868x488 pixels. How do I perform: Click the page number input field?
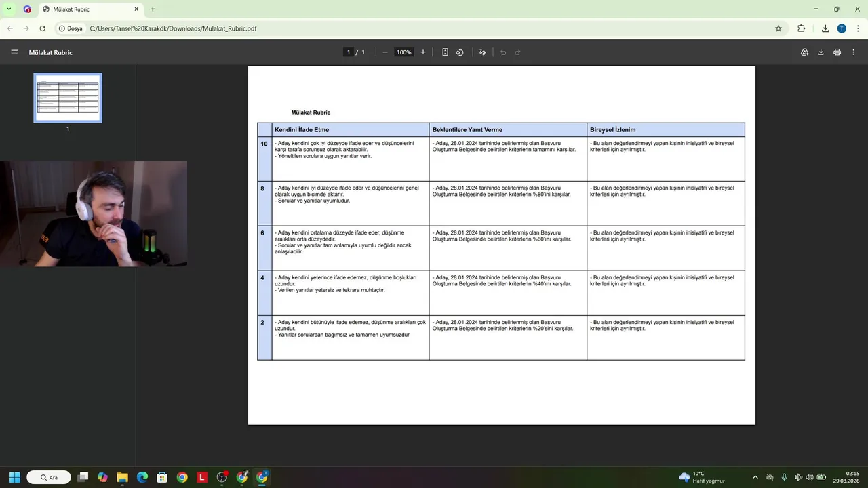pyautogui.click(x=349, y=52)
